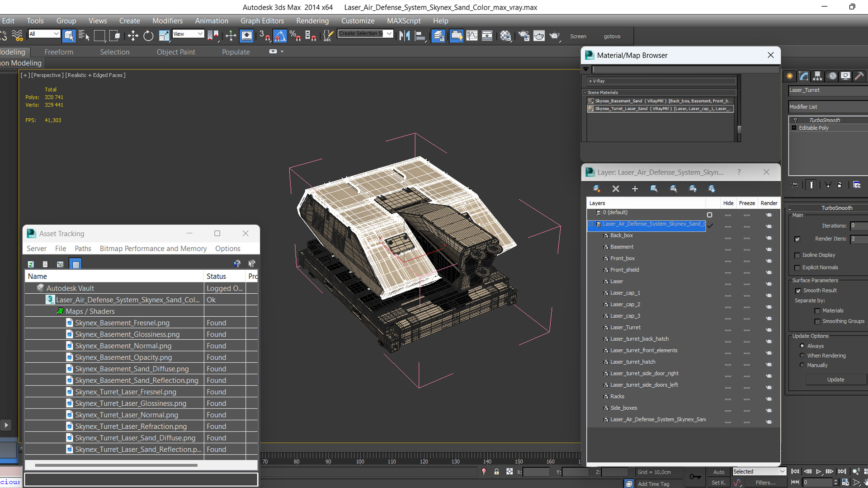Open the Graph Editors menu
The width and height of the screenshot is (868, 488).
pyautogui.click(x=262, y=21)
